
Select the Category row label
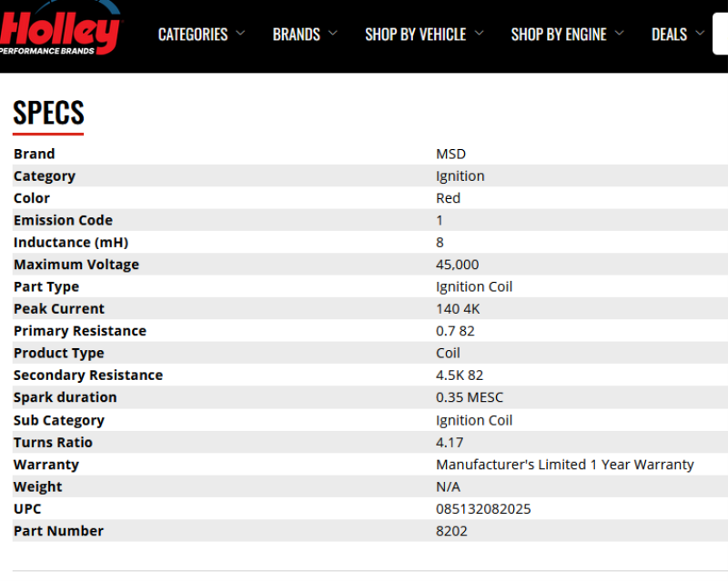point(45,175)
